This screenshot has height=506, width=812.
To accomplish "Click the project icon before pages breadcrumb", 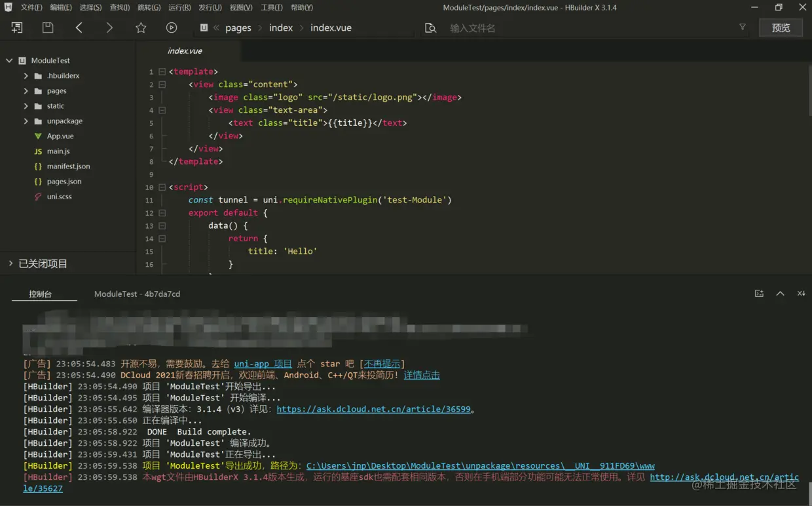I will click(x=204, y=28).
